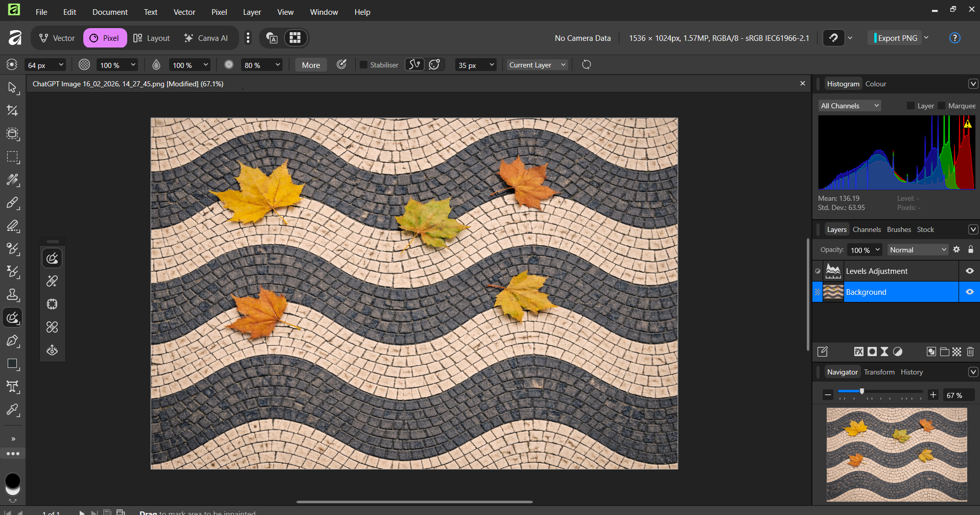Viewport: 980px width, 515px height.
Task: Select the Crop tool in left toolbar
Action: coord(12,111)
